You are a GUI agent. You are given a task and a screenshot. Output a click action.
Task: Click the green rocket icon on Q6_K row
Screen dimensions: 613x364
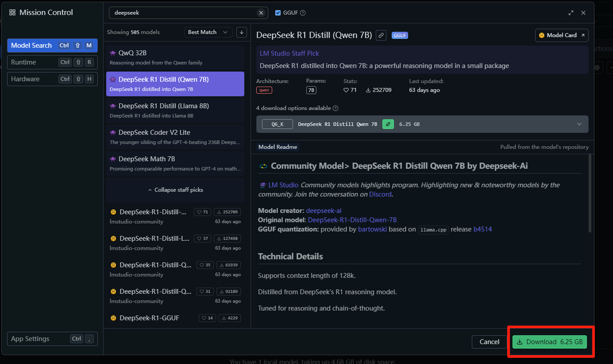pos(388,124)
